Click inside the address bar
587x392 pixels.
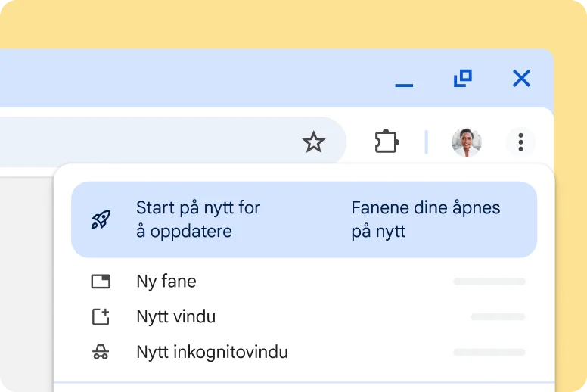tap(151, 142)
